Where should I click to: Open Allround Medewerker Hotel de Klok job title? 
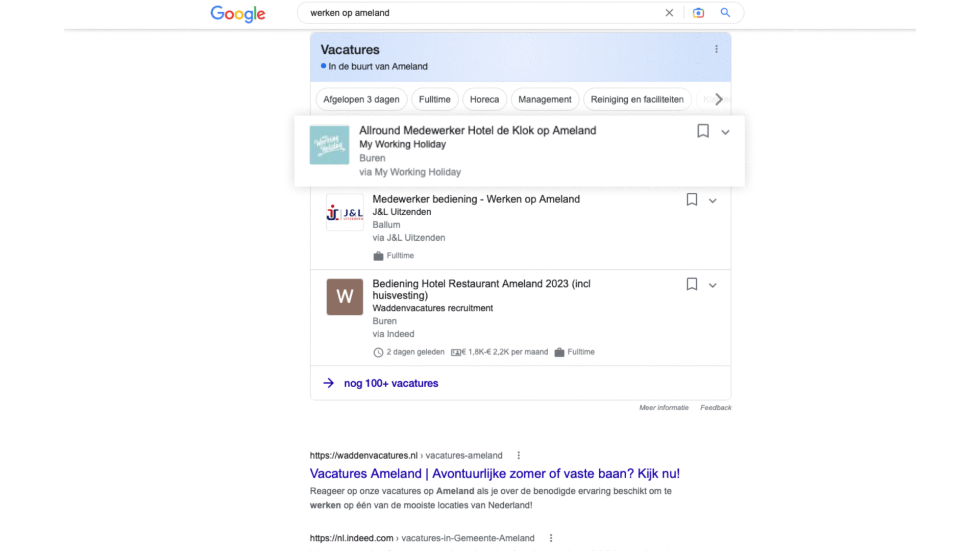click(x=477, y=131)
